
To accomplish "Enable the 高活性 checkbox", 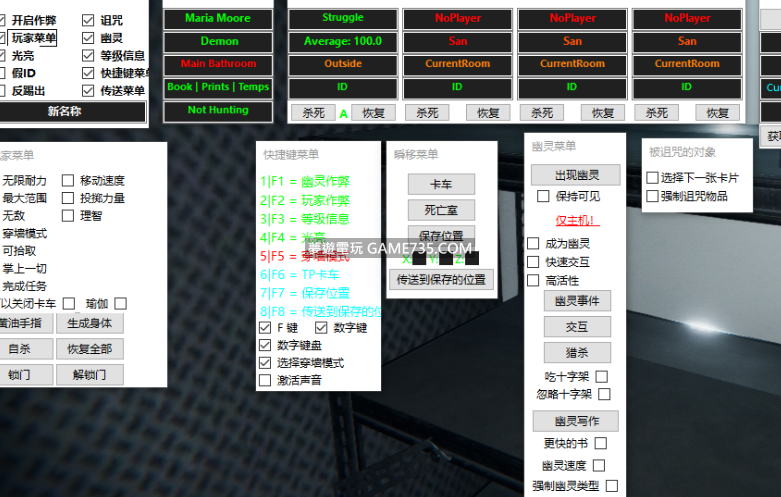I will click(x=533, y=280).
